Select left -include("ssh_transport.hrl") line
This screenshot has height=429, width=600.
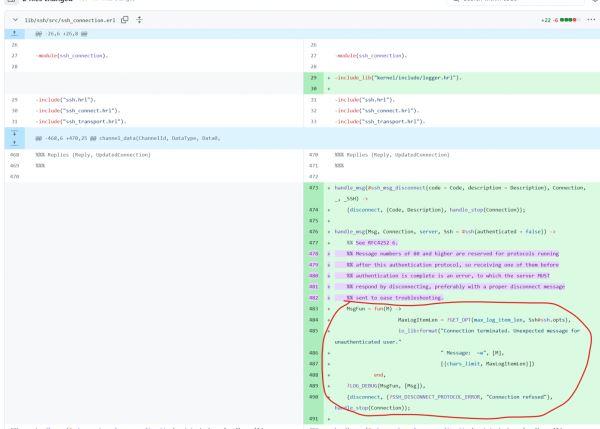click(x=81, y=122)
